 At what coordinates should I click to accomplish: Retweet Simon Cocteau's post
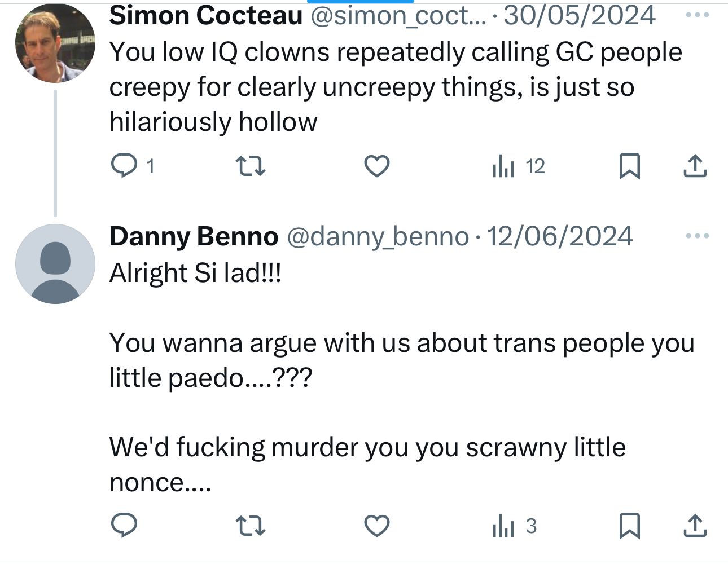click(x=250, y=166)
